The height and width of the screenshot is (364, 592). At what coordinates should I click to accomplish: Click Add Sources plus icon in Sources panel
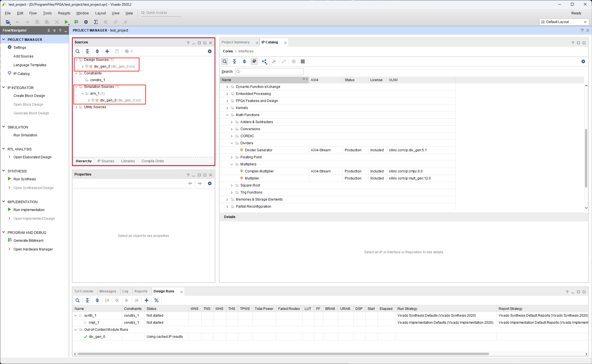(107, 51)
